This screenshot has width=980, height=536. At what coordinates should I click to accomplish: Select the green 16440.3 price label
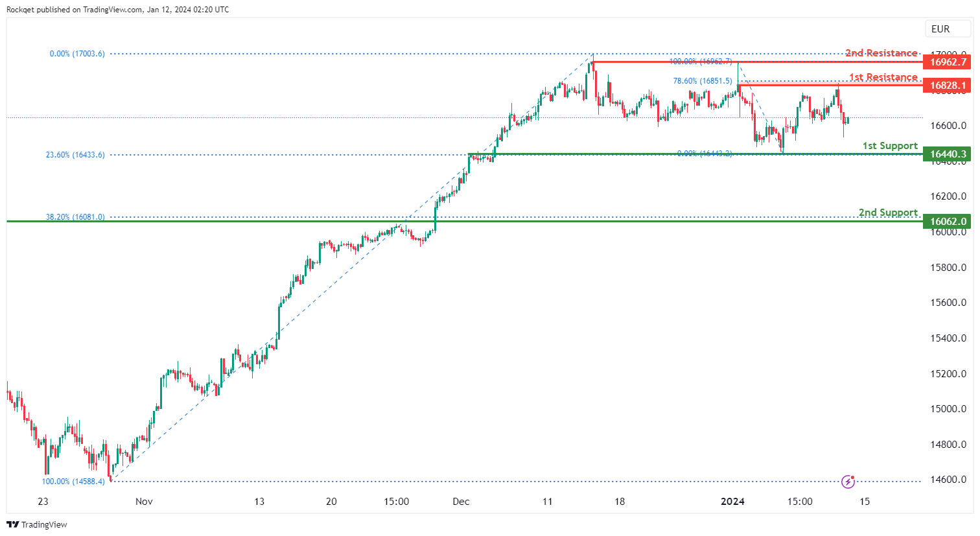tap(948, 154)
